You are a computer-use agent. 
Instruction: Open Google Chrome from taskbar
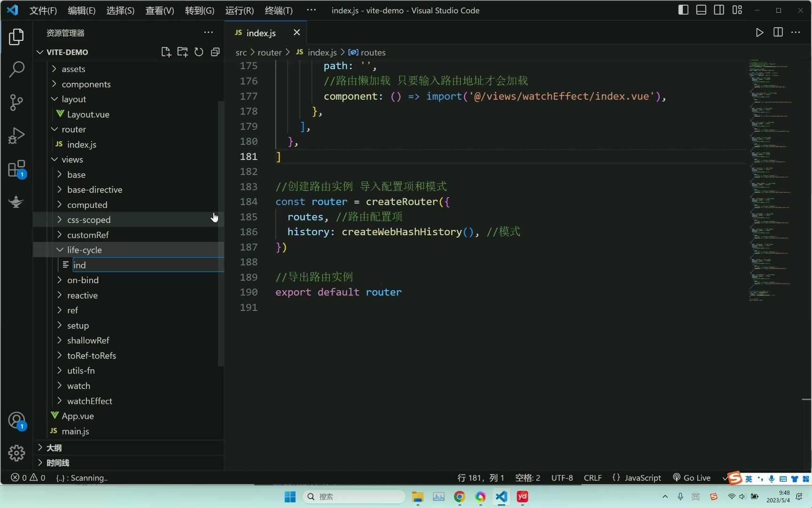459,497
